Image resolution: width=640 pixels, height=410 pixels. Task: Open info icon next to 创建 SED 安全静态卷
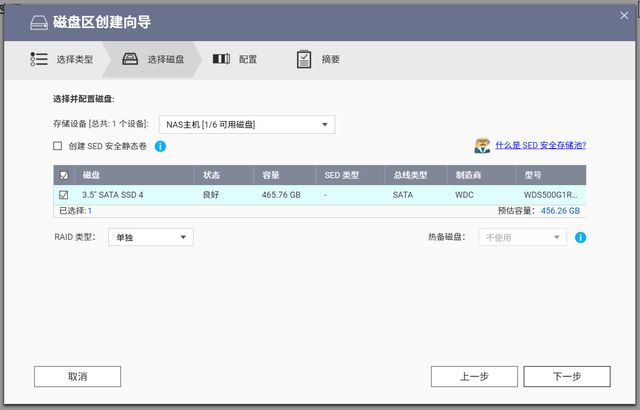[x=160, y=146]
